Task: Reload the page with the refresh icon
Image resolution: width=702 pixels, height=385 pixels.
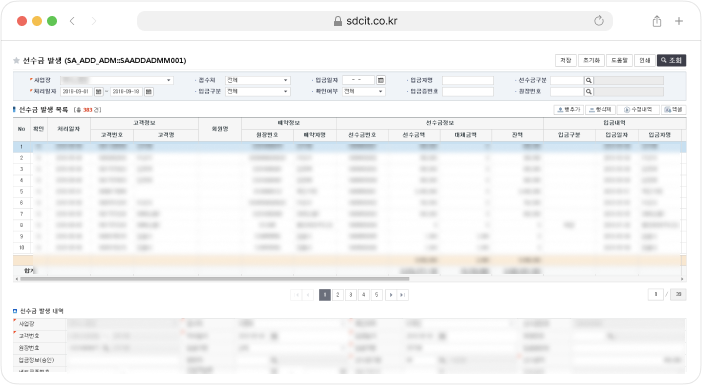Action: point(599,21)
